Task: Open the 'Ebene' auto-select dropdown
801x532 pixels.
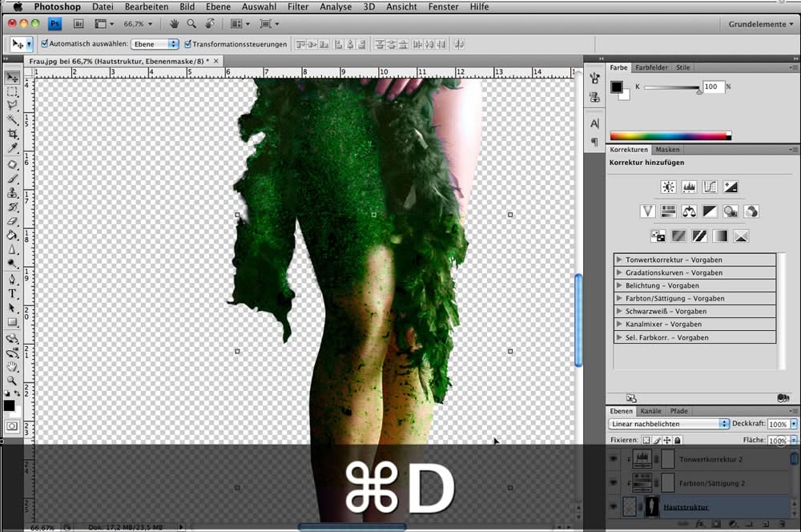Action: pyautogui.click(x=155, y=44)
